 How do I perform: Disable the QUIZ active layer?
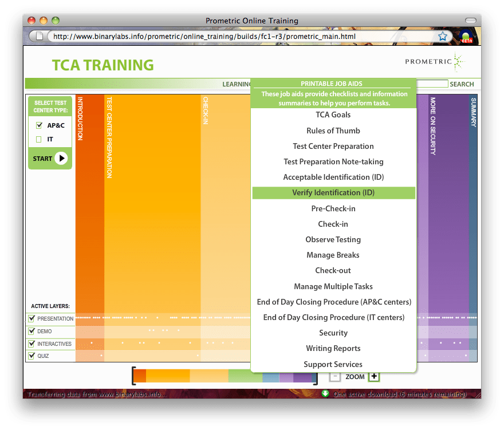(x=32, y=356)
